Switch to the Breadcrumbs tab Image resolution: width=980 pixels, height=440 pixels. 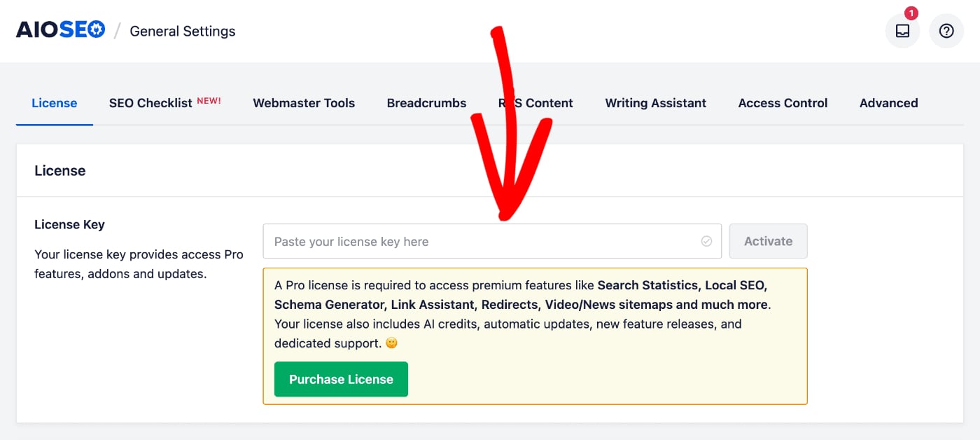tap(426, 103)
